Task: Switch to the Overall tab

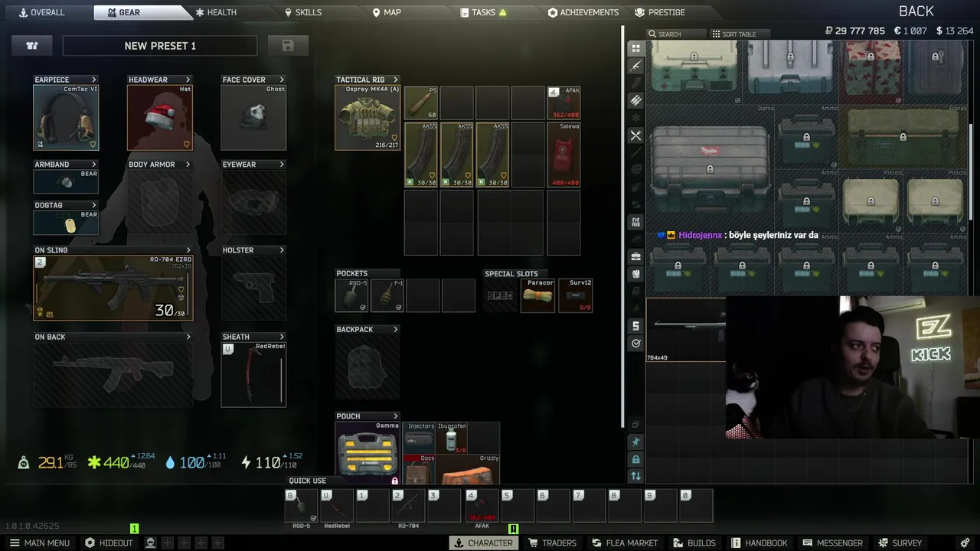Action: (x=41, y=12)
